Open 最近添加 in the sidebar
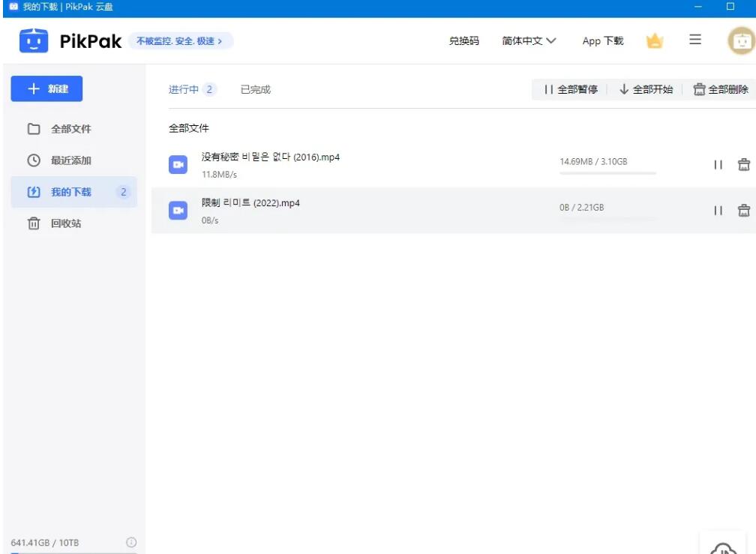The width and height of the screenshot is (756, 554). tap(73, 160)
